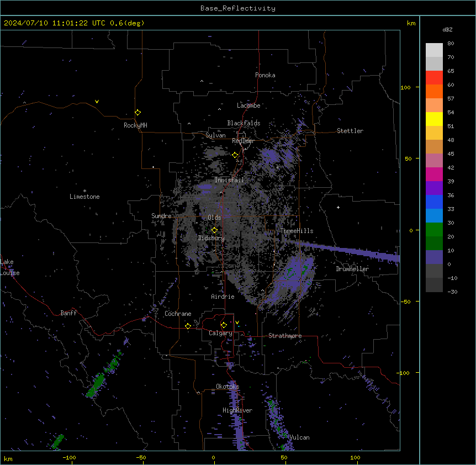This screenshot has width=476, height=465.
Task: Click the white plus marker north of Drumheller
Action: [338, 207]
